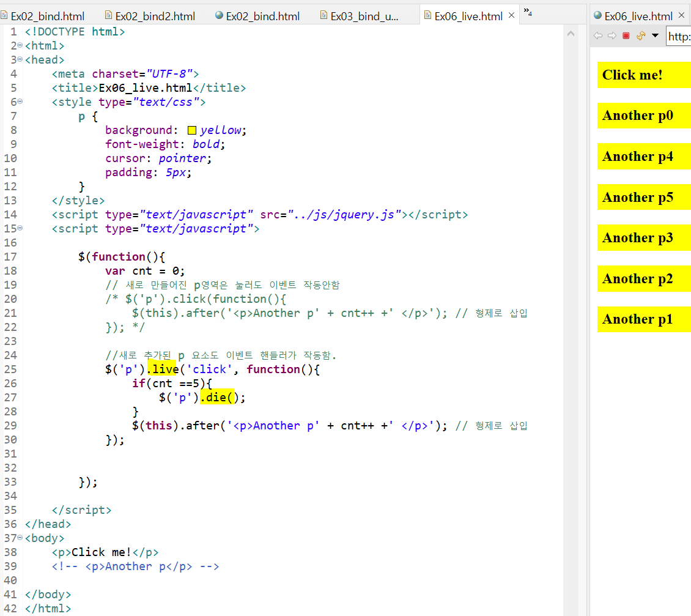Click the 'Another p2' paragraph in preview

(x=644, y=279)
